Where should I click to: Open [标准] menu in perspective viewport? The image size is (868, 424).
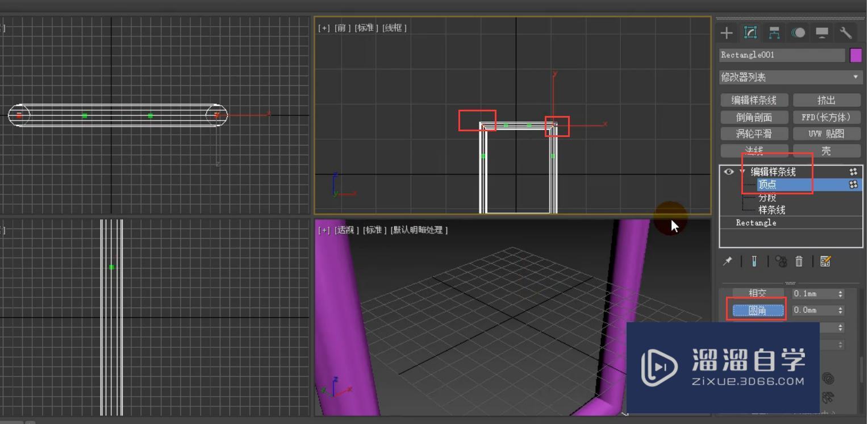374,230
